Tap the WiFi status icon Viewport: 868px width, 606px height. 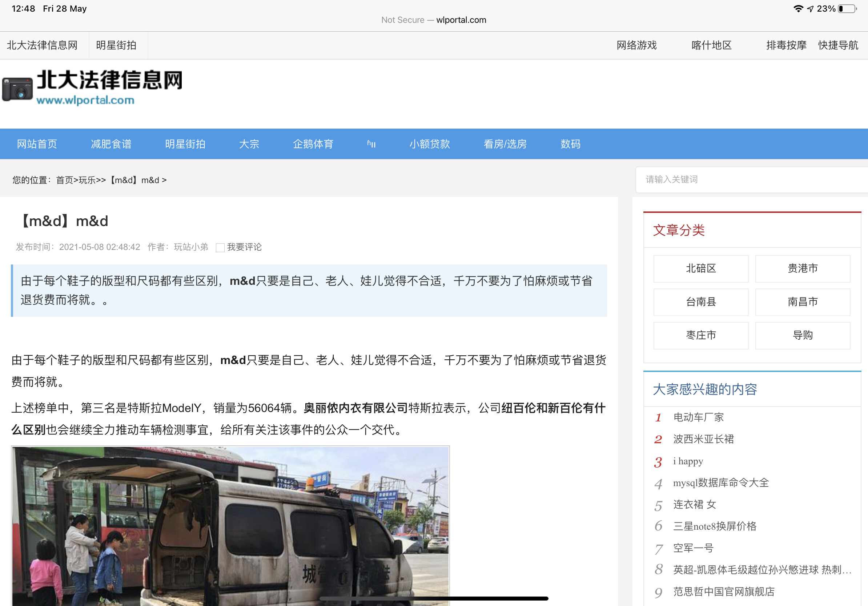[x=798, y=9]
